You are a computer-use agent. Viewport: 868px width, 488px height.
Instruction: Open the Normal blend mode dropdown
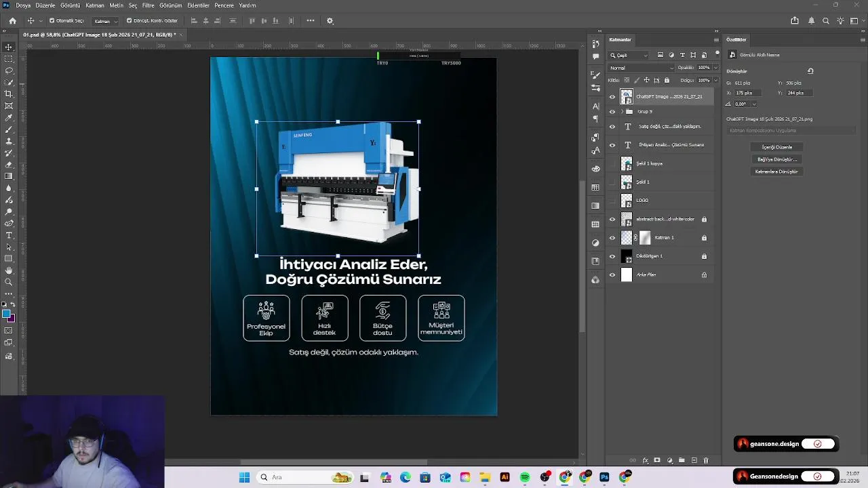(x=641, y=68)
